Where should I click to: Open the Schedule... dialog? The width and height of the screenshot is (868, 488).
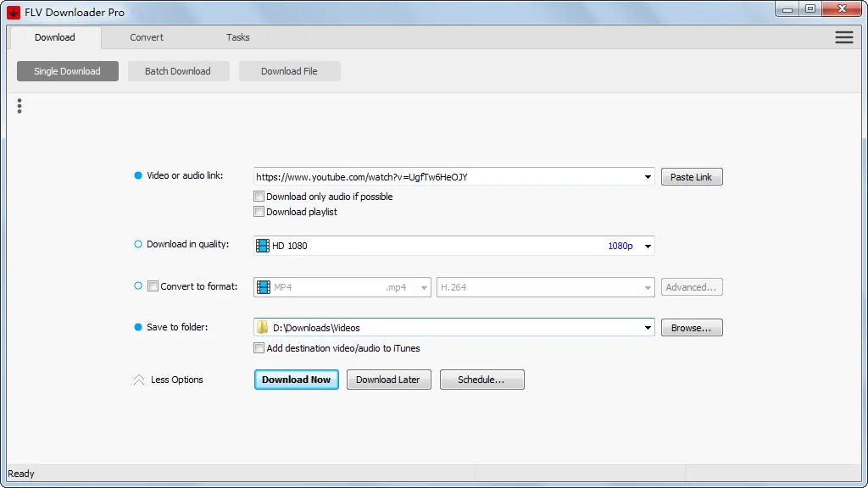481,380
